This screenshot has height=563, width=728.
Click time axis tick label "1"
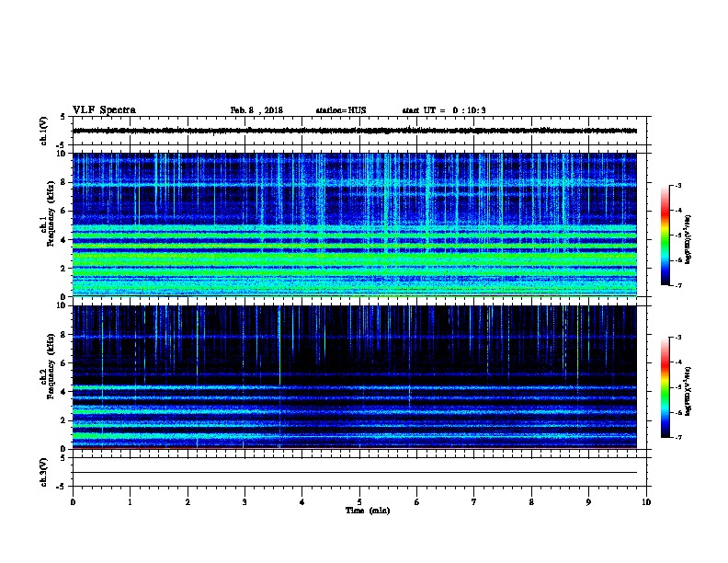130,502
